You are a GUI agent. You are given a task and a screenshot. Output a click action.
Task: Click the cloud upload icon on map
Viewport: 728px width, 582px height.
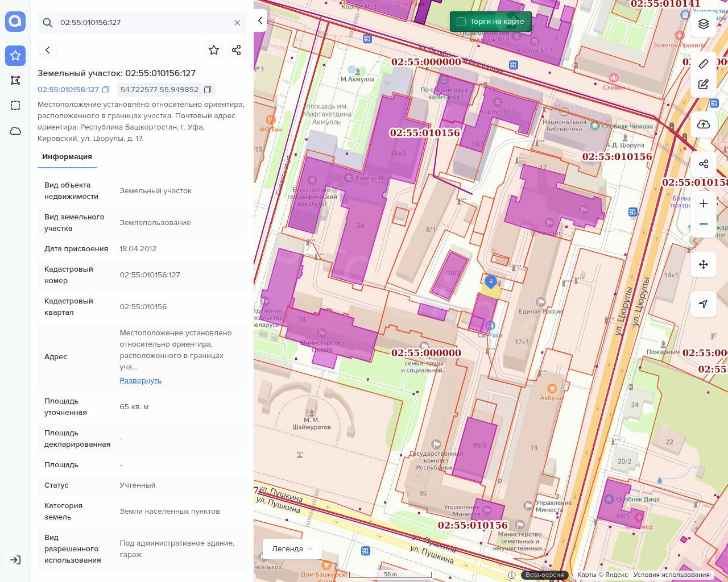(x=704, y=124)
